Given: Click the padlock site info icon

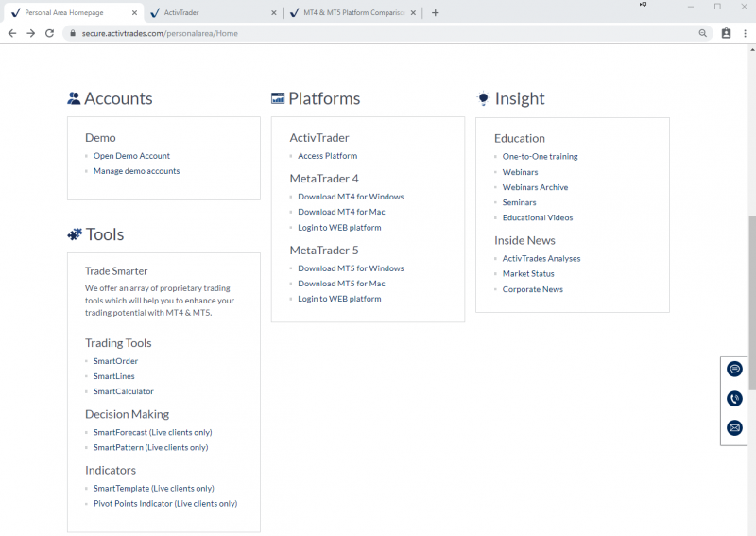Looking at the screenshot, I should point(73,33).
